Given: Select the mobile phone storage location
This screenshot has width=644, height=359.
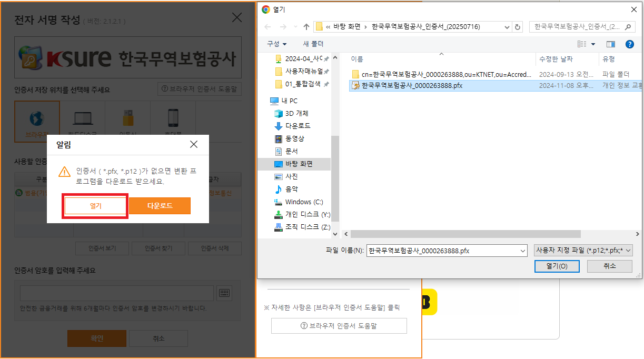Looking at the screenshot, I should [173, 122].
